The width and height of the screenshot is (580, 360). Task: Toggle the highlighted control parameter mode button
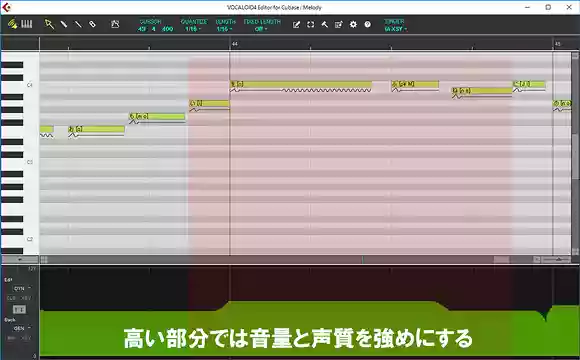[19, 309]
